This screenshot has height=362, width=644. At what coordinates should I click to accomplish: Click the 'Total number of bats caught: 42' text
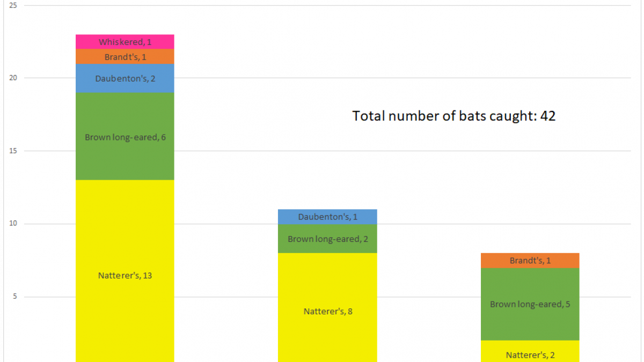point(453,116)
